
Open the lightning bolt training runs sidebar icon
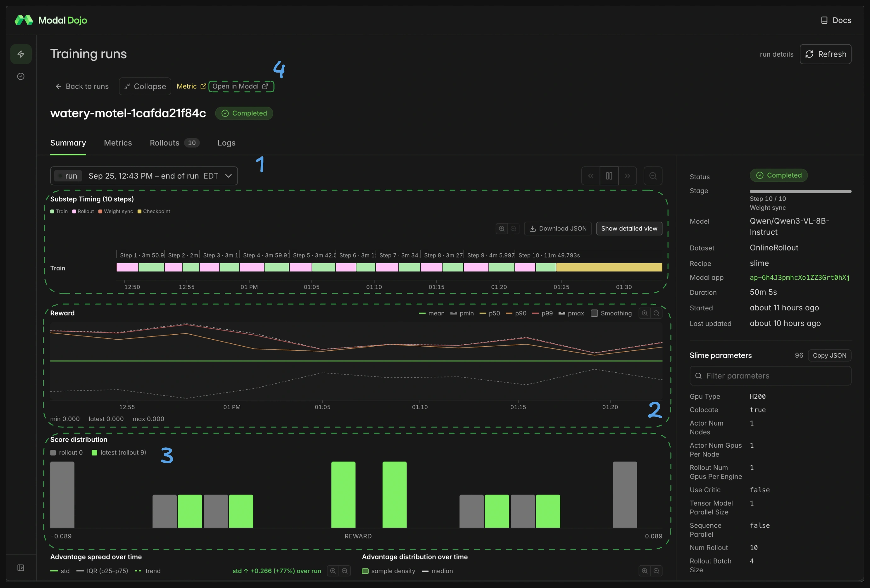click(x=21, y=54)
